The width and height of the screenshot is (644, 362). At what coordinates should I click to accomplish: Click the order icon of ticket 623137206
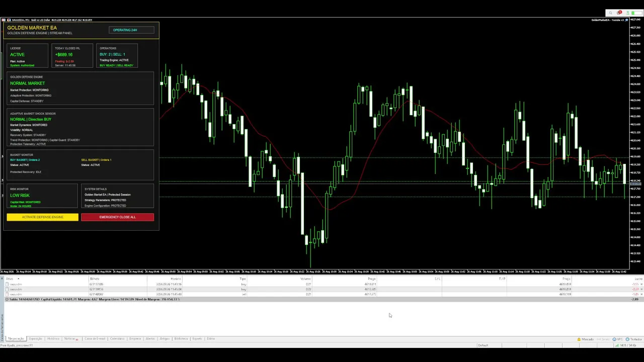point(7,285)
